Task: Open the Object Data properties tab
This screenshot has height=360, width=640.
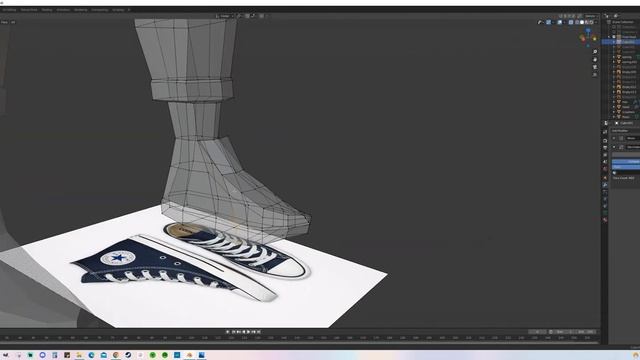Action: point(605,213)
